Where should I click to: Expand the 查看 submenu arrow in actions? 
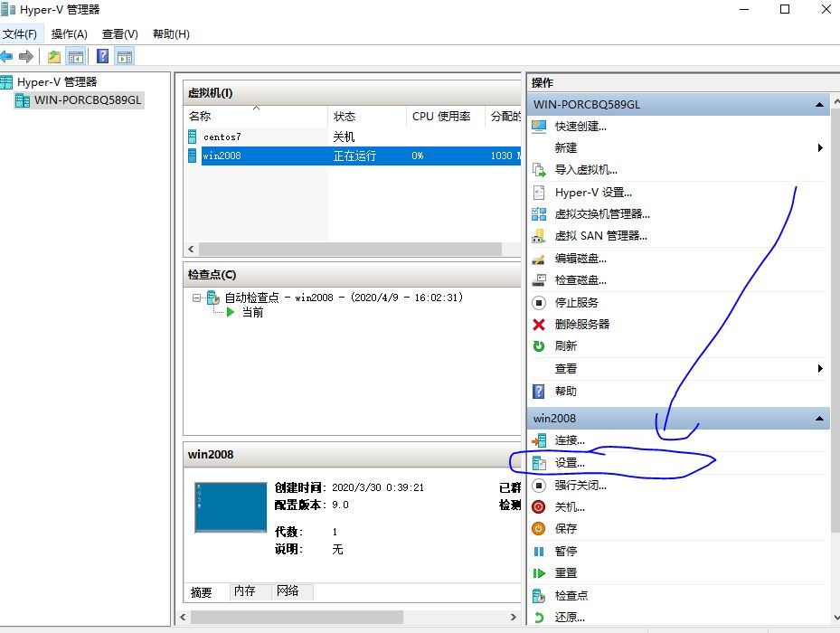[x=820, y=369]
